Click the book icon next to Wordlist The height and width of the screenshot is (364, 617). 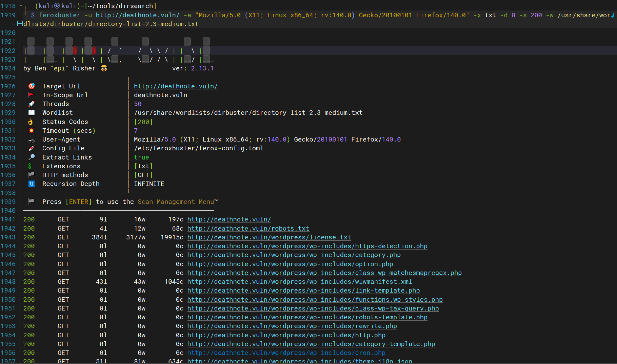(32, 112)
